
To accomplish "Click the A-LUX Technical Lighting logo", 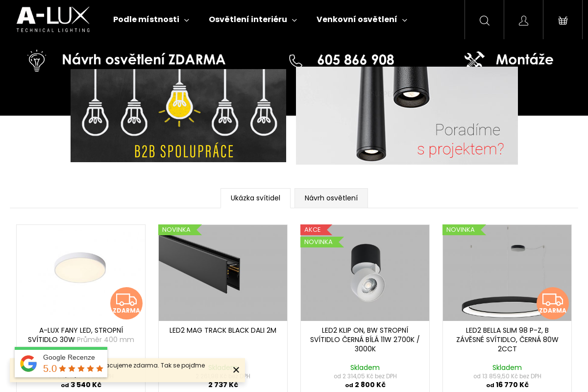I will pos(53,20).
